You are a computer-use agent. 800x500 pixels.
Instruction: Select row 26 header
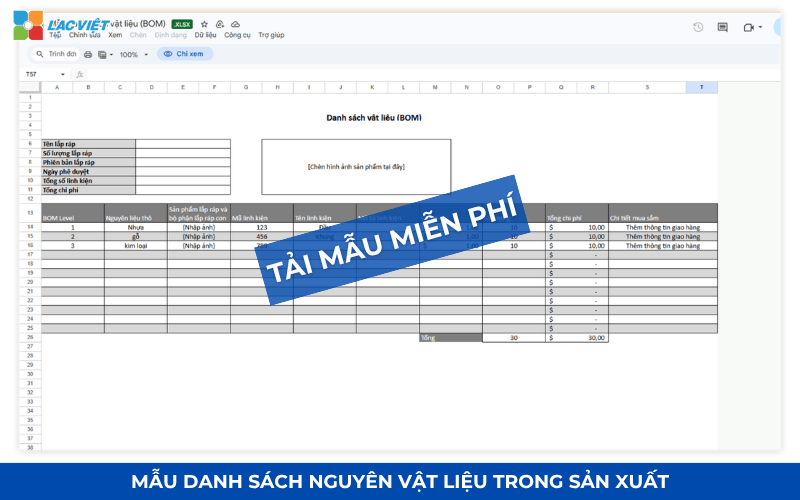30,337
